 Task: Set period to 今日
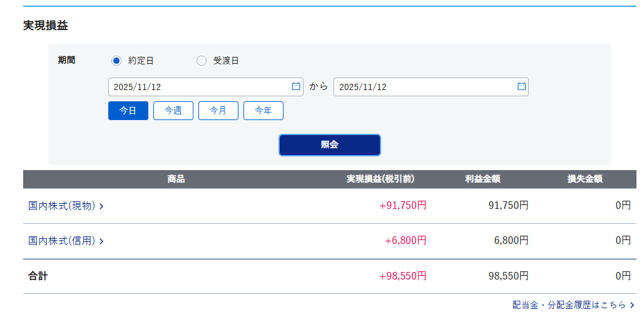pos(128,111)
